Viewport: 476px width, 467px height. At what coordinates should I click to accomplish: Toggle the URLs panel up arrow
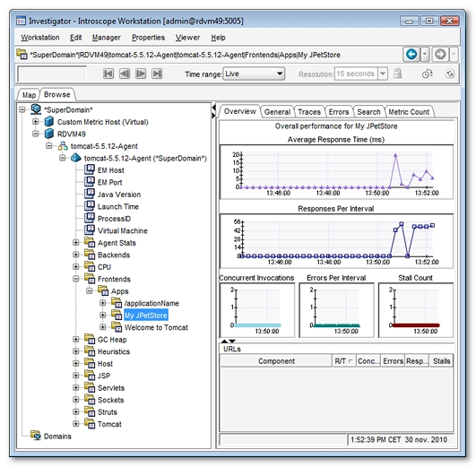[x=224, y=341]
